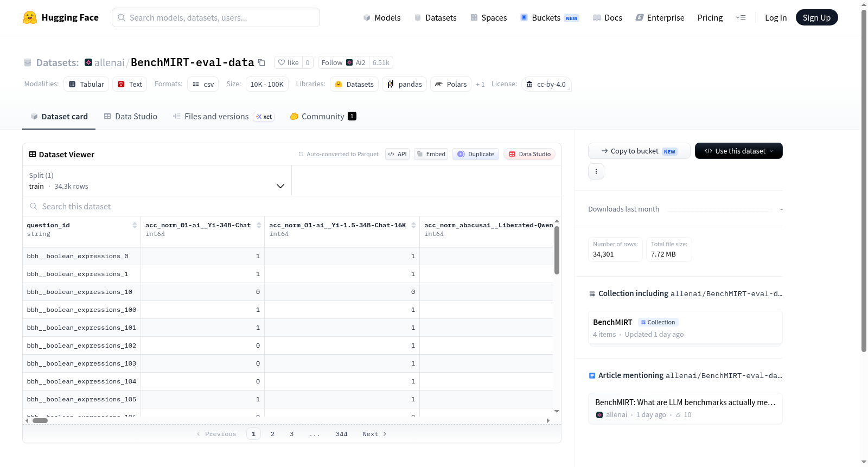868x467 pixels.
Task: Go to page 2 of the table
Action: pyautogui.click(x=273, y=434)
